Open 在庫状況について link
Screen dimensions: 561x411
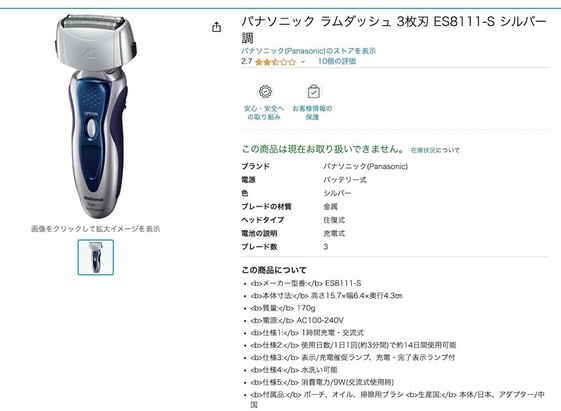coord(435,150)
